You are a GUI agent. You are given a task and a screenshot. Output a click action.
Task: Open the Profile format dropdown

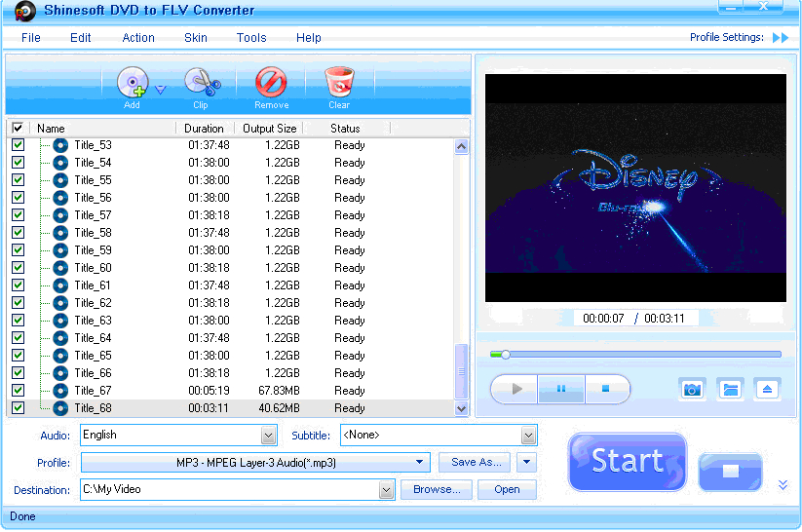(x=419, y=463)
